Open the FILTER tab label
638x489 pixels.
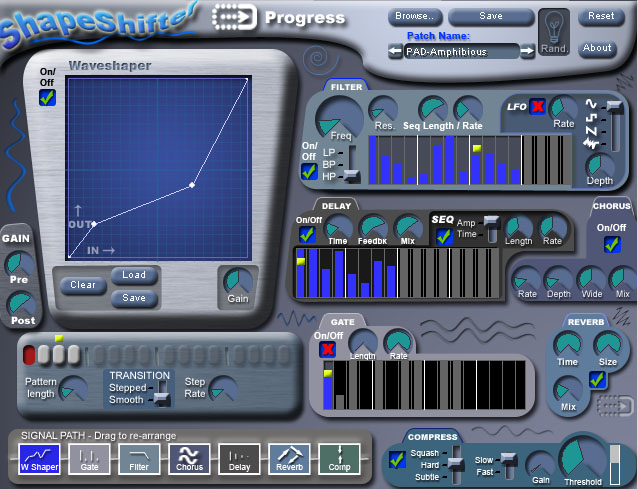click(346, 87)
